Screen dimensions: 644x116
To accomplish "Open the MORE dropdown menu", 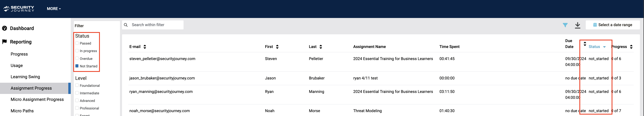I will coord(54,9).
